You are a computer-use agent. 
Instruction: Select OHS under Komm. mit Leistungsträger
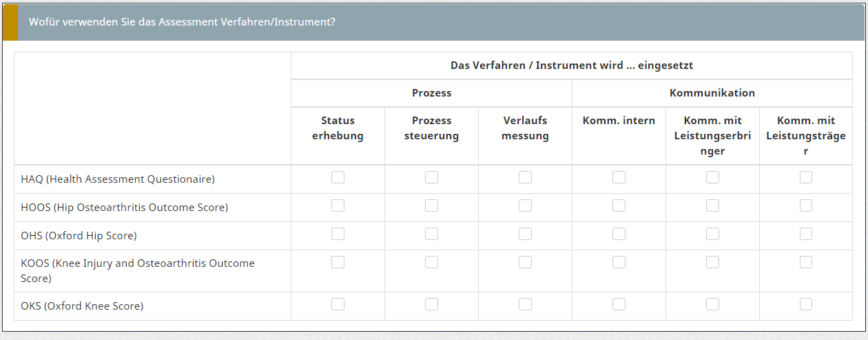(806, 234)
